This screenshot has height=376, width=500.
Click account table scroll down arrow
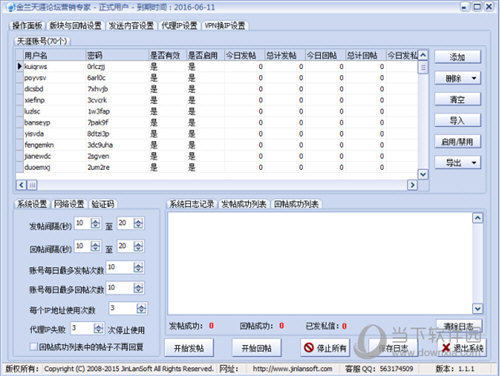point(423,174)
